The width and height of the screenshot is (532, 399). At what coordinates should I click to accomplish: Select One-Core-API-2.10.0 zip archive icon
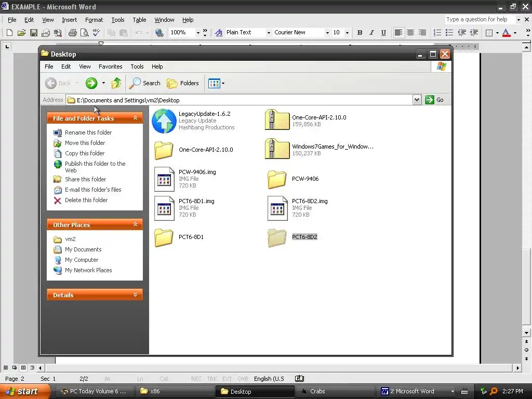click(x=277, y=119)
